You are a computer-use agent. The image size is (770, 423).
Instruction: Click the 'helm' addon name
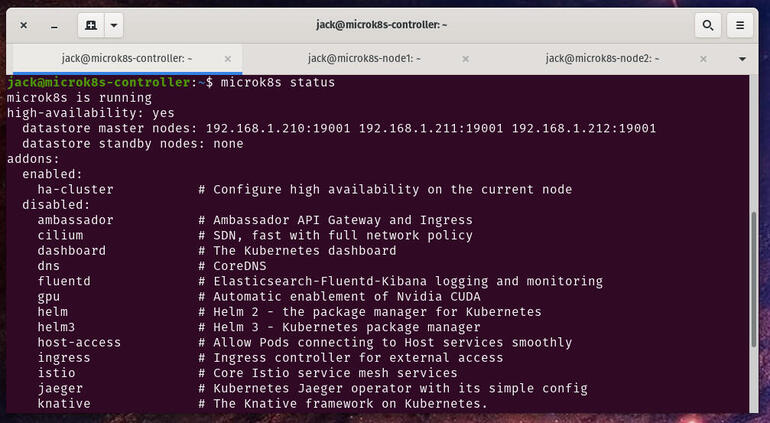coord(53,311)
